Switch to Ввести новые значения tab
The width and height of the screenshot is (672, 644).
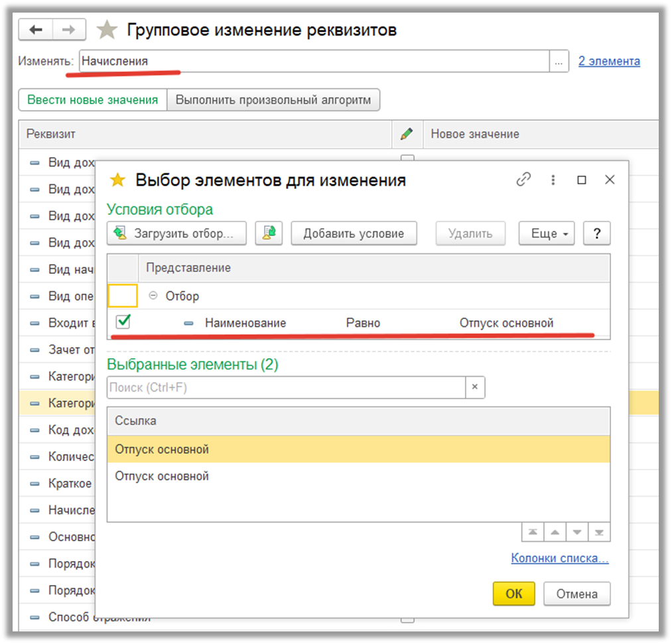93,100
